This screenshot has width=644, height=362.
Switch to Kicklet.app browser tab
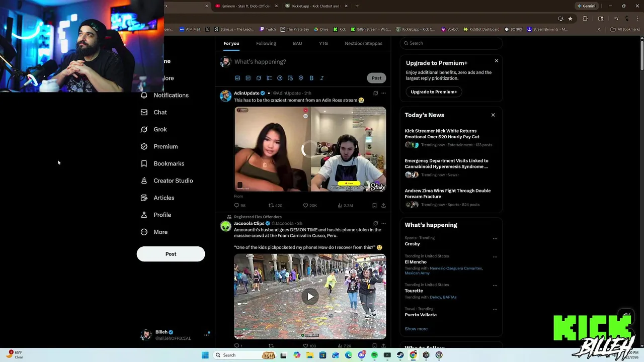pyautogui.click(x=316, y=6)
